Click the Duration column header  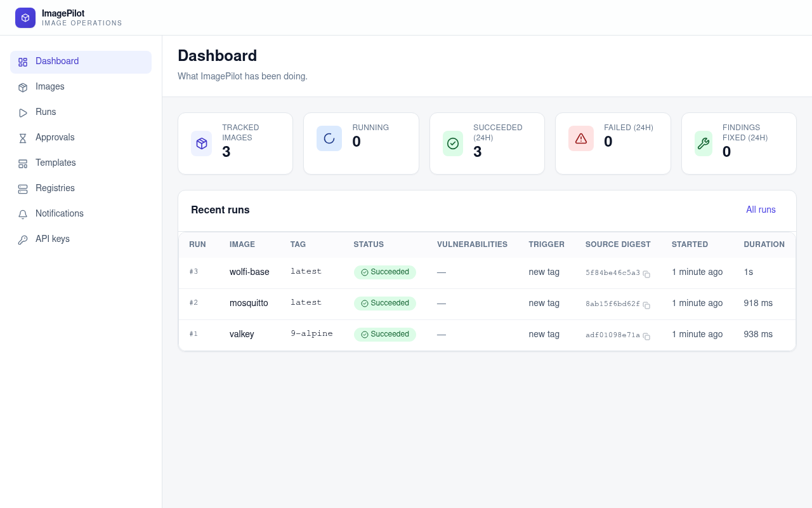pyautogui.click(x=764, y=244)
